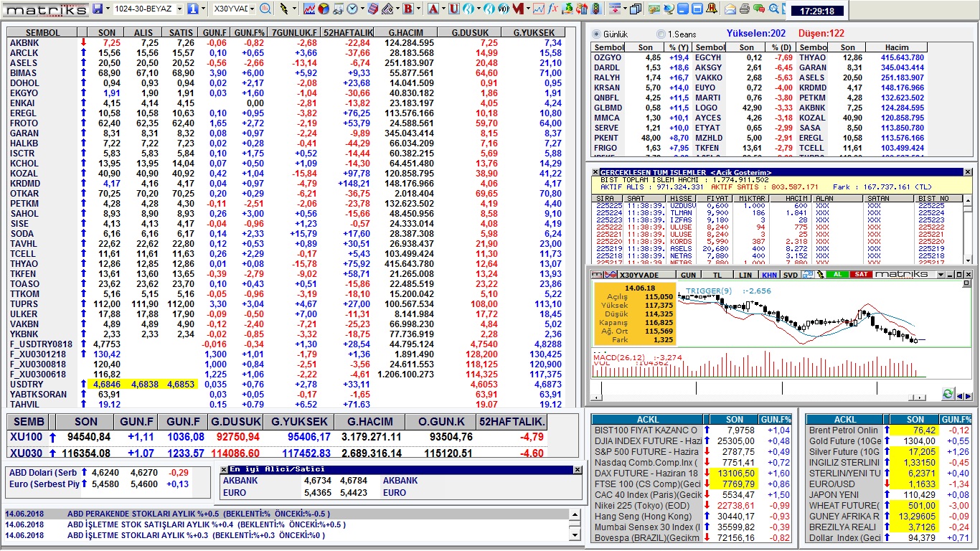Select the TL tab in chart panel

click(717, 275)
